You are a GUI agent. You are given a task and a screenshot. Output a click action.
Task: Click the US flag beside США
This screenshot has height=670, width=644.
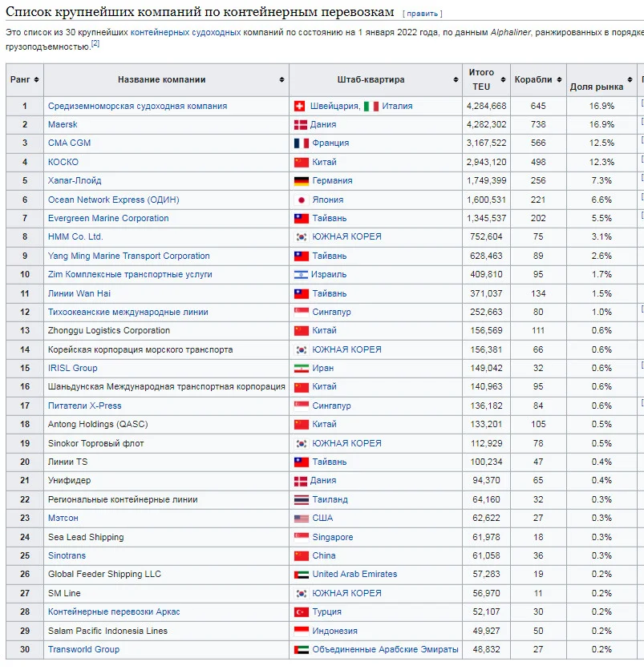[302, 519]
